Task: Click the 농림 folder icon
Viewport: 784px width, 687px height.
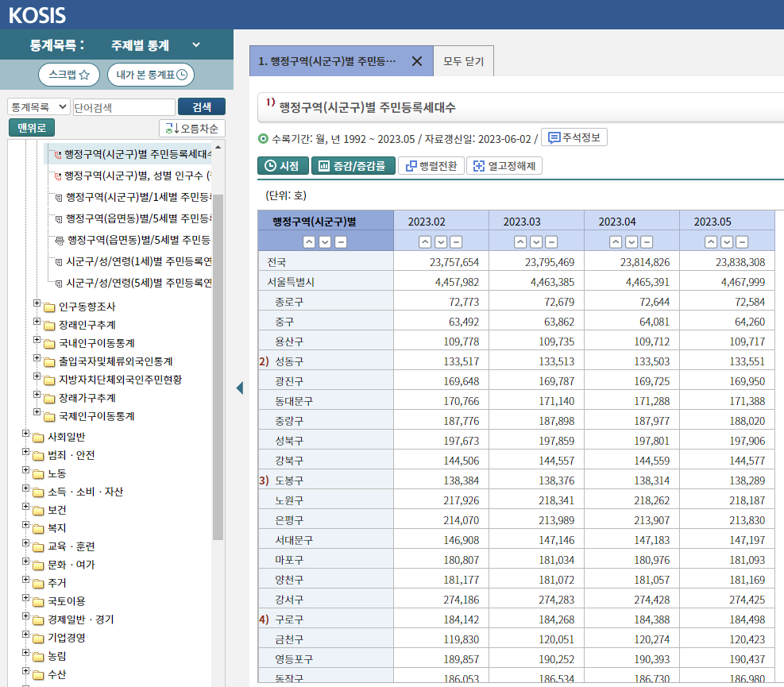Action: [x=38, y=657]
